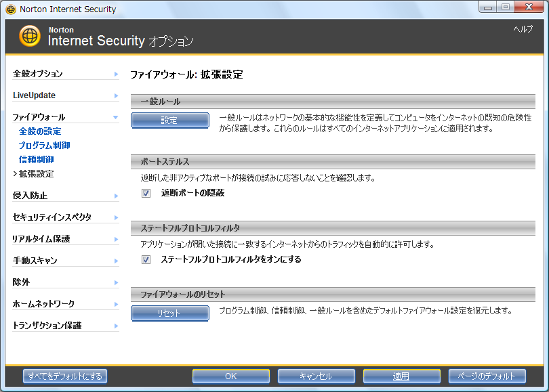This screenshot has width=549, height=392.
Task: Open プログラム制御 settings page
Action: click(x=44, y=146)
